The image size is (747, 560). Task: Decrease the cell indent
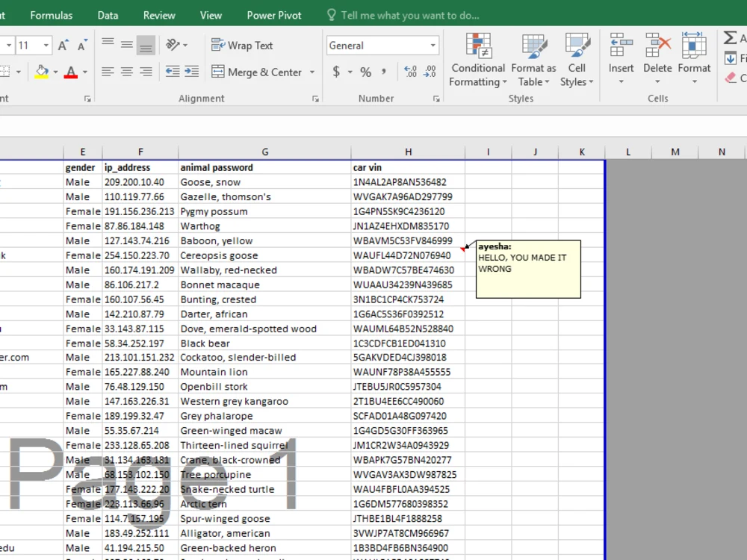click(172, 72)
